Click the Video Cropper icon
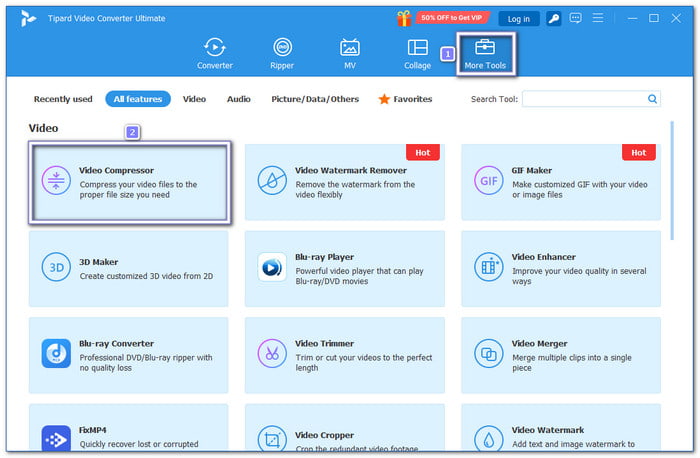The image size is (700, 458). (272, 439)
